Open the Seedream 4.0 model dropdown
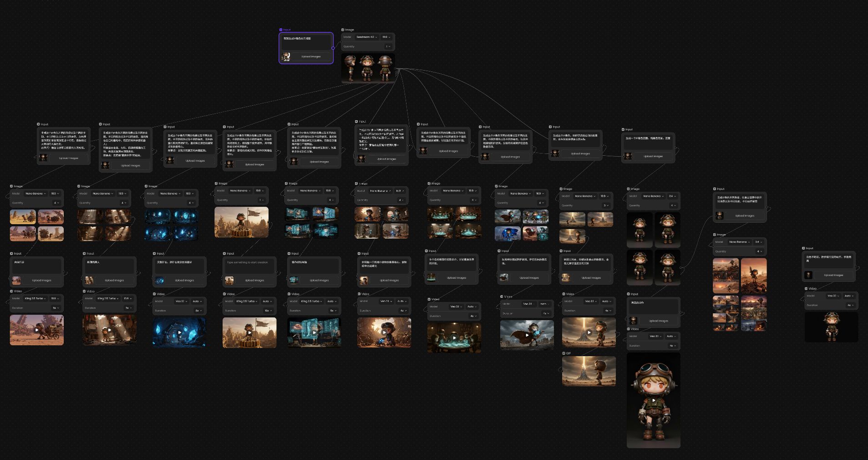This screenshot has width=868, height=460. 366,37
